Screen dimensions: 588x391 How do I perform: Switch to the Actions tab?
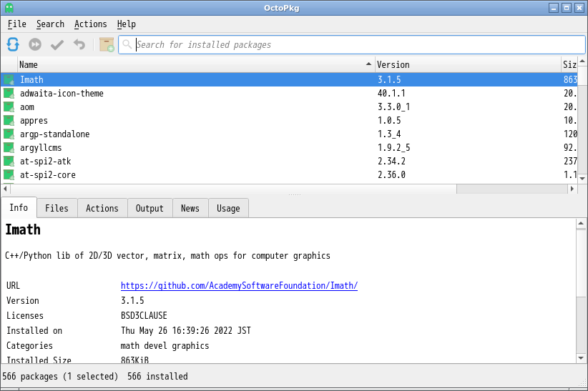tap(102, 208)
